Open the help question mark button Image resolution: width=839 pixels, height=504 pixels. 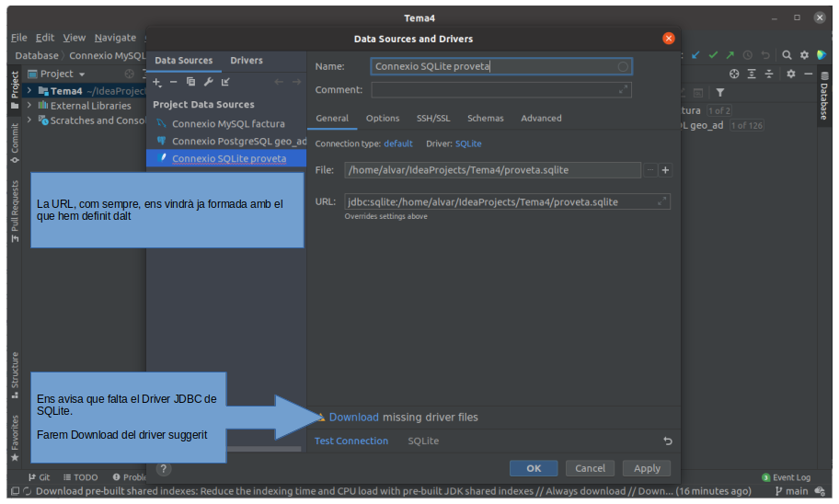(x=164, y=469)
